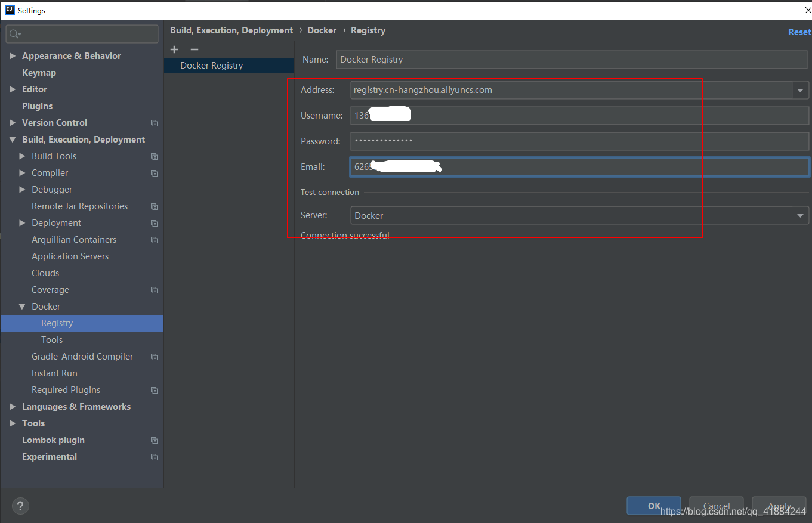Click Build, Execution, Deployment breadcrumb
The image size is (812, 523).
(231, 30)
